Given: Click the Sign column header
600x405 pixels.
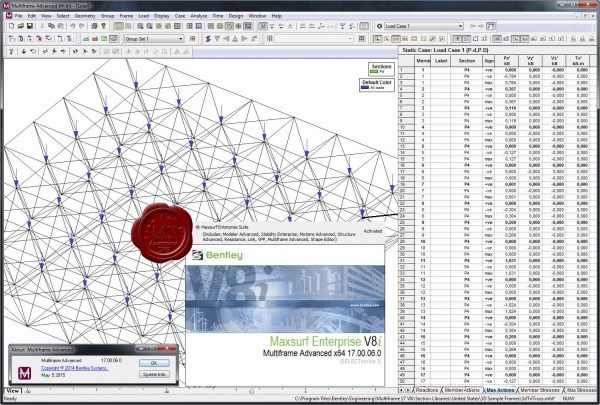Looking at the screenshot, I should coord(489,61).
